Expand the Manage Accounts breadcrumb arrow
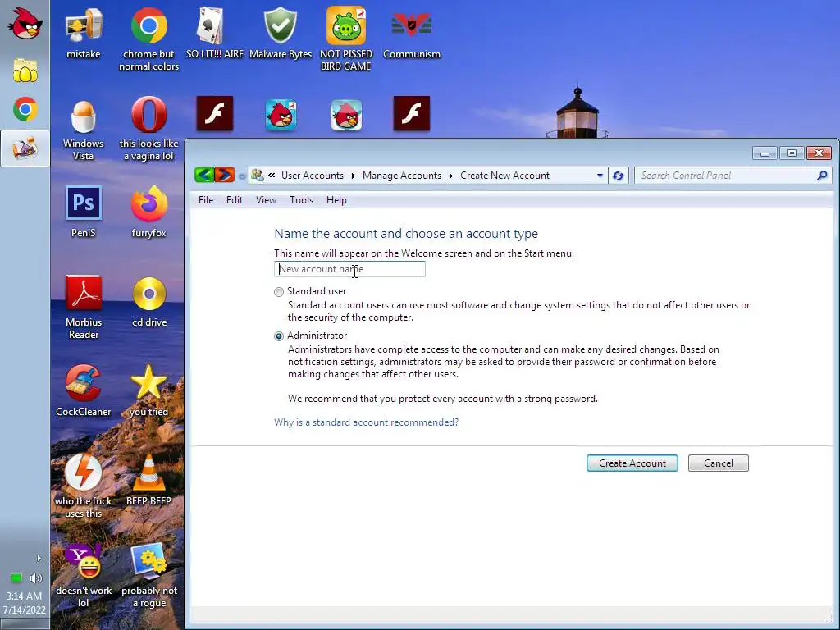Image resolution: width=840 pixels, height=630 pixels. 450,176
